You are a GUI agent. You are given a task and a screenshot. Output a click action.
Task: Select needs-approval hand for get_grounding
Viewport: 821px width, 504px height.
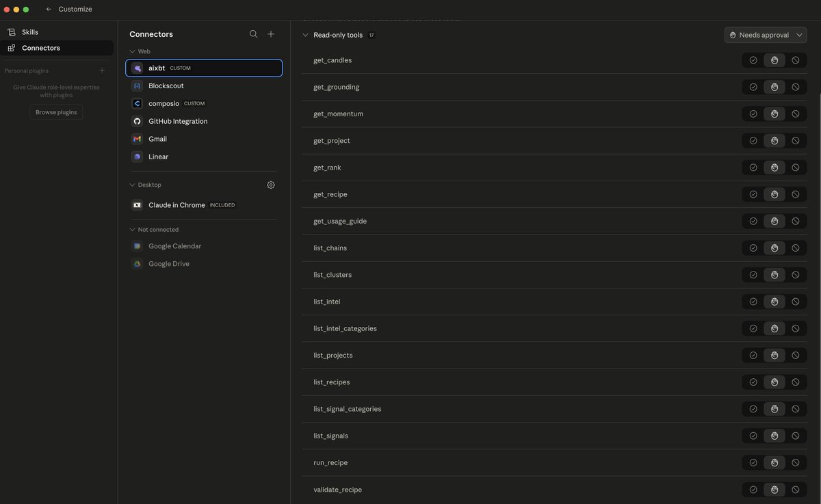pos(774,87)
